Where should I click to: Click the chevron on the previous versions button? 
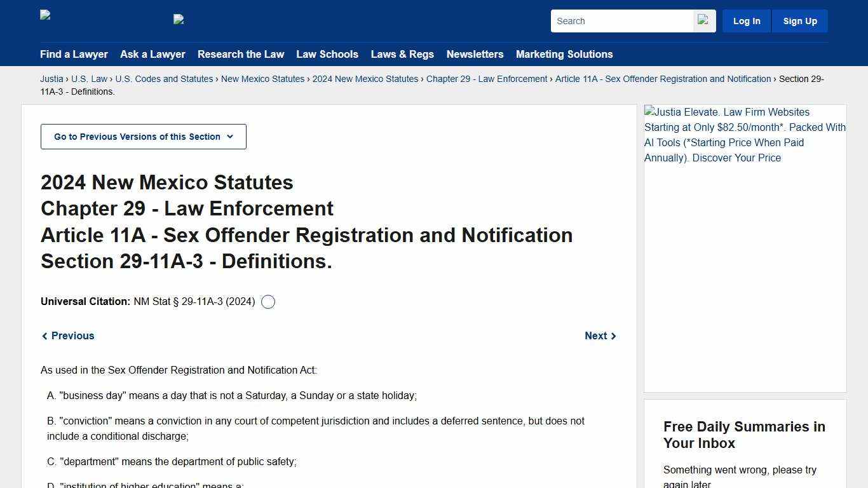[x=230, y=137]
